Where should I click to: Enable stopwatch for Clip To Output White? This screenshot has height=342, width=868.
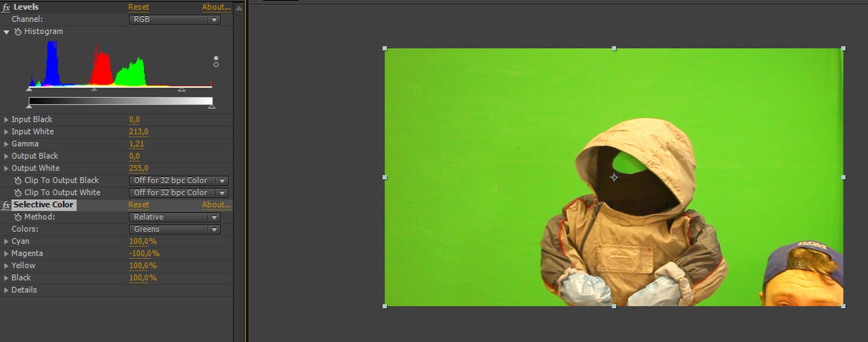18,193
